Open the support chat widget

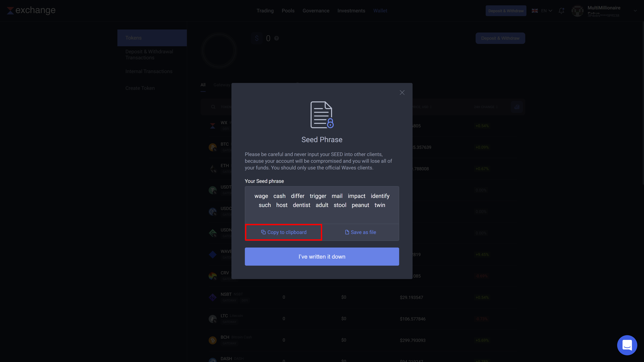pos(627,345)
